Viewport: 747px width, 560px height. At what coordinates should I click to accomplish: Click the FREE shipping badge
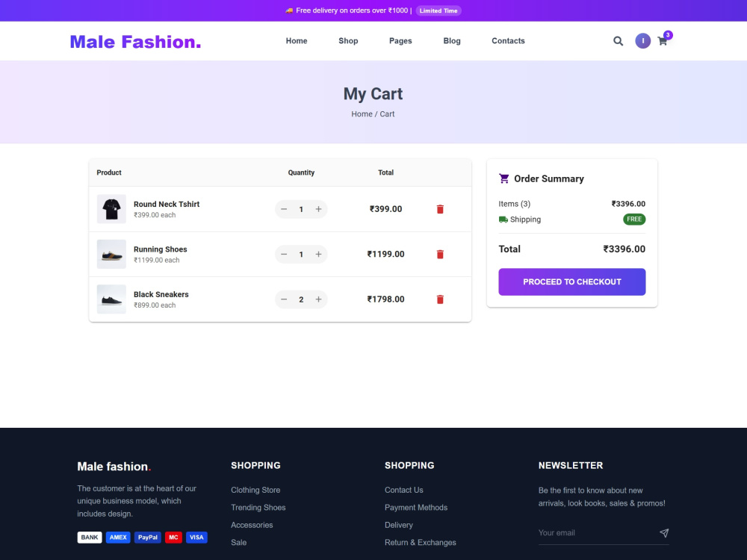click(634, 220)
